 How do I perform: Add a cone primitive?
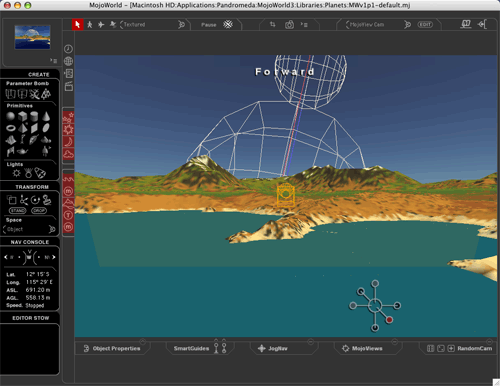[x=46, y=116]
